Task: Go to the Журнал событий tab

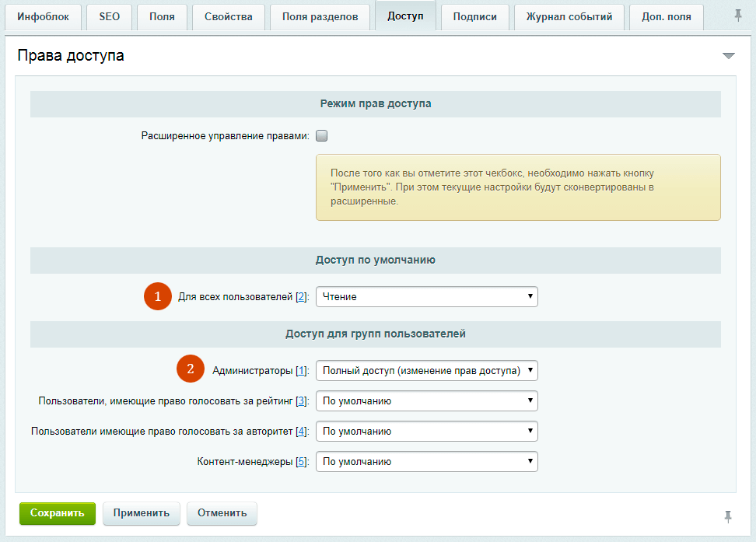Action: point(569,16)
